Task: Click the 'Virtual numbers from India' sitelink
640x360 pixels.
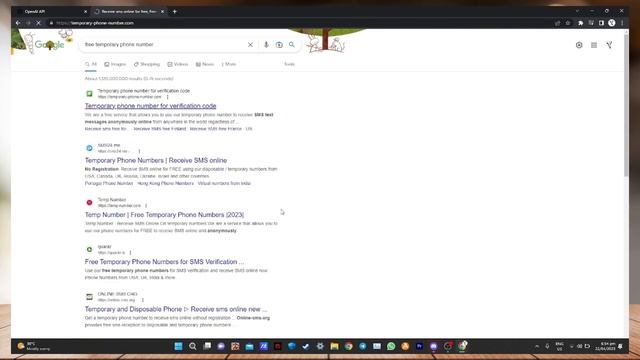Action: click(x=224, y=183)
